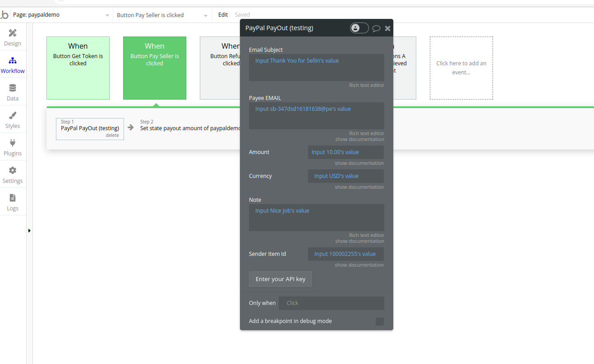Show documentation for Sender Item Id
This screenshot has width=594, height=364.
point(359,265)
